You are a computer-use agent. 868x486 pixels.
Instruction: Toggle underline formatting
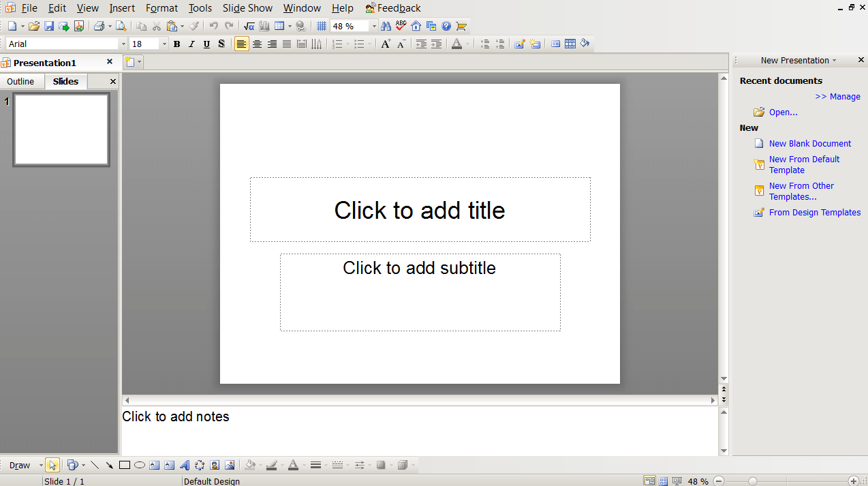[x=206, y=44]
